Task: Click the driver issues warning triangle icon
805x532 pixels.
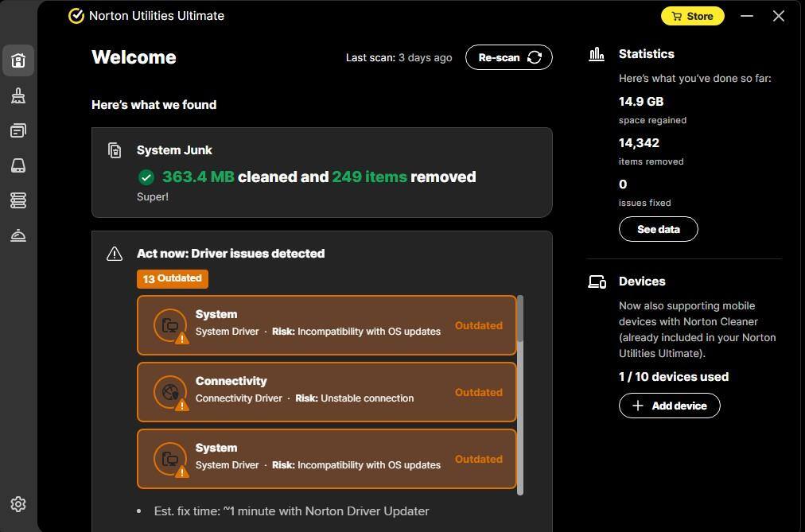Action: (115, 254)
